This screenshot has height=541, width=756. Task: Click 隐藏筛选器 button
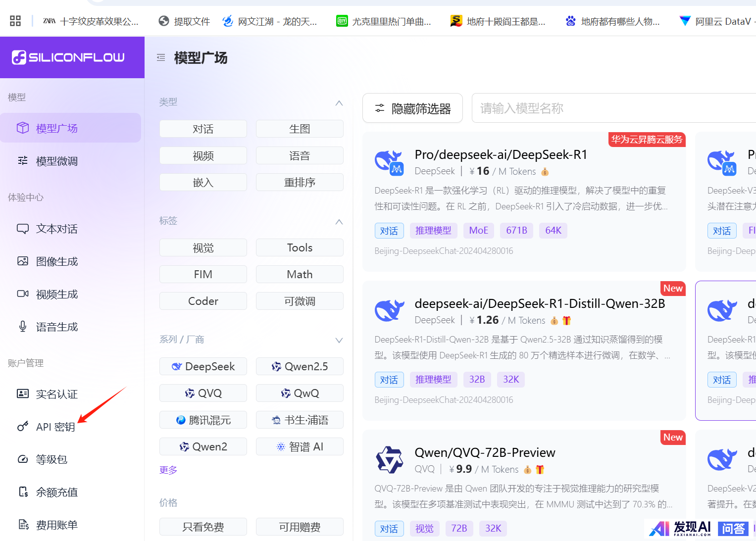412,108
